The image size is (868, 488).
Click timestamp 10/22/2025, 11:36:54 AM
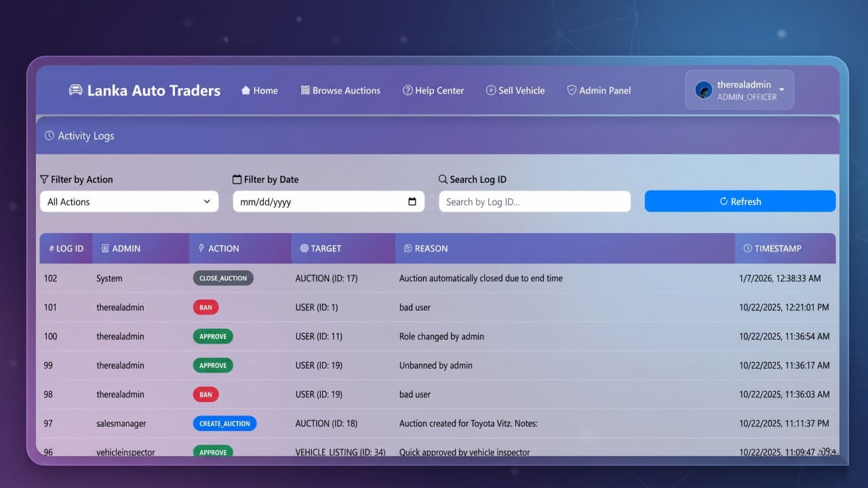click(x=784, y=337)
